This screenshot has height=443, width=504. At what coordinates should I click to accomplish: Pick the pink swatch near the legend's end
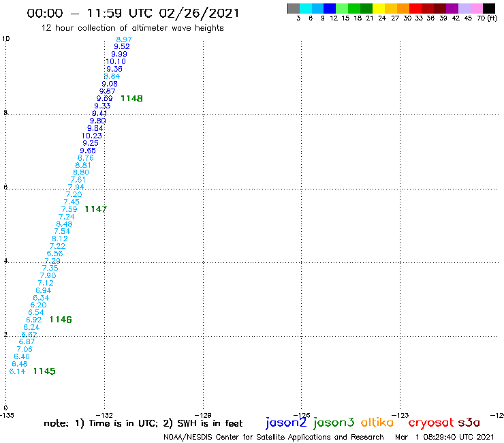click(476, 8)
